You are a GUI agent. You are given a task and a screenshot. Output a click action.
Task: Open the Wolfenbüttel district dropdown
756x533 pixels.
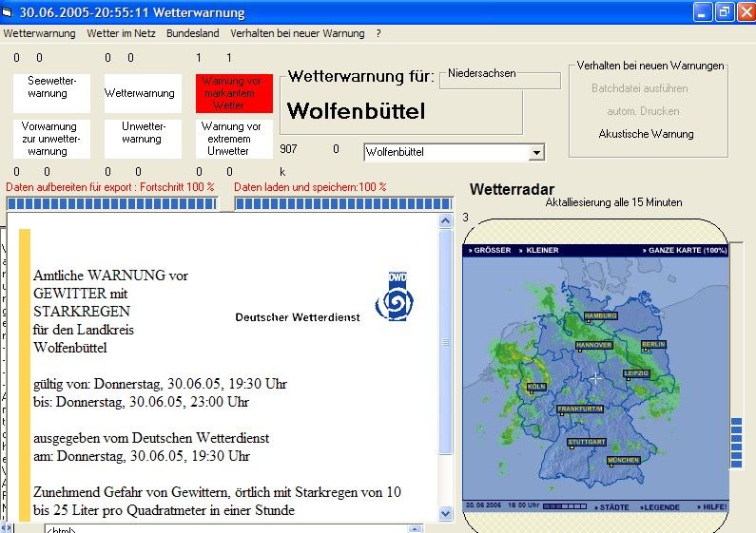(x=536, y=153)
